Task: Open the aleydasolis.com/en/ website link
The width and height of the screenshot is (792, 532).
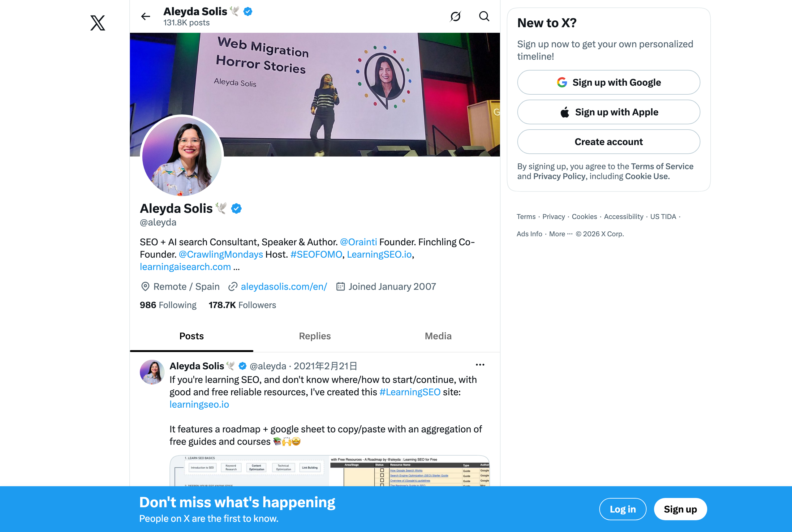Action: point(284,287)
